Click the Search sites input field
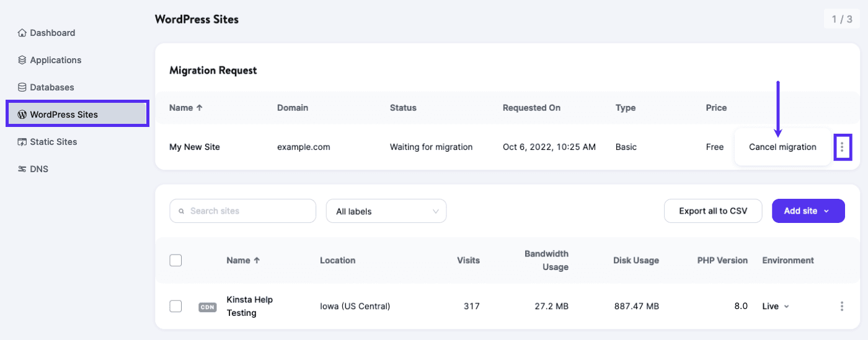The image size is (868, 340). tap(242, 211)
